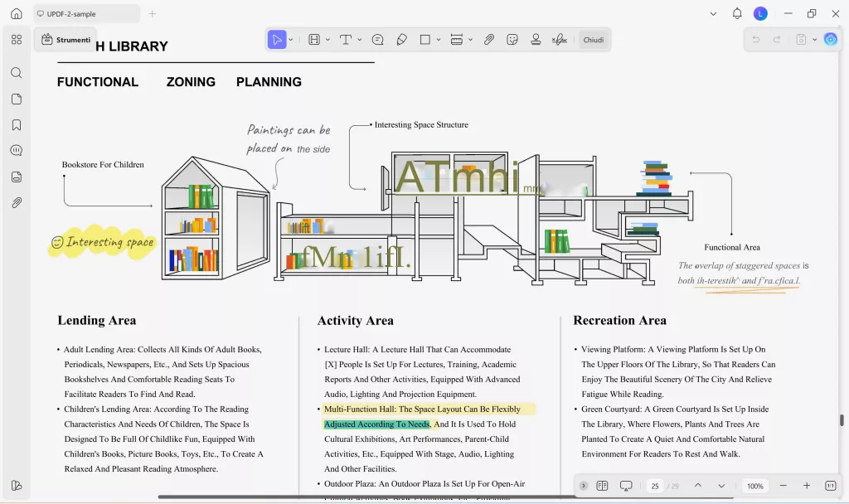This screenshot has height=504, width=849.
Task: Open the signature tool
Action: (x=560, y=39)
